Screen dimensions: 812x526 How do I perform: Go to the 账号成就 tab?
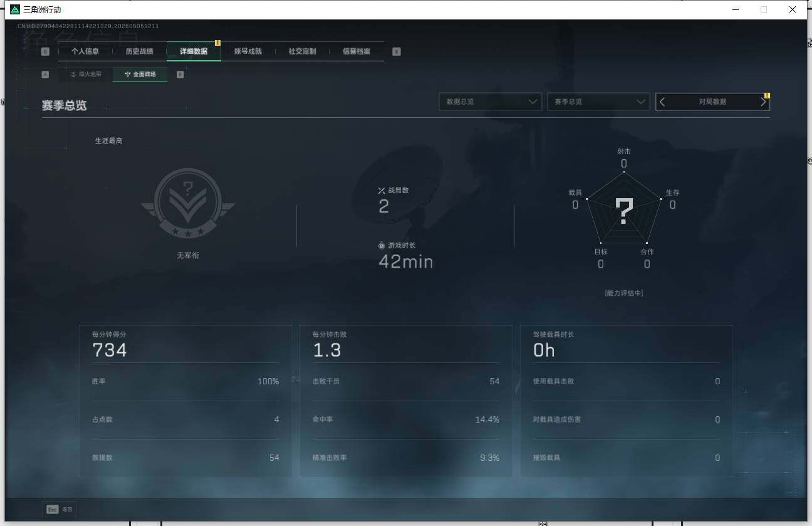coord(247,51)
